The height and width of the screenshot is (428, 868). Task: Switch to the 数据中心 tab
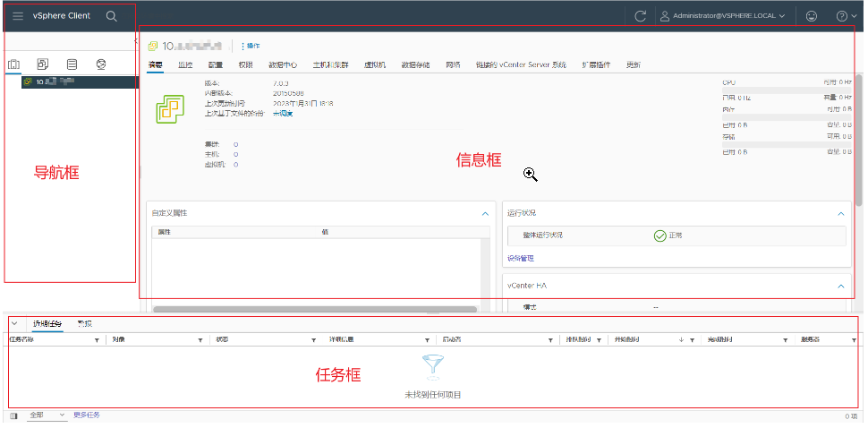283,64
